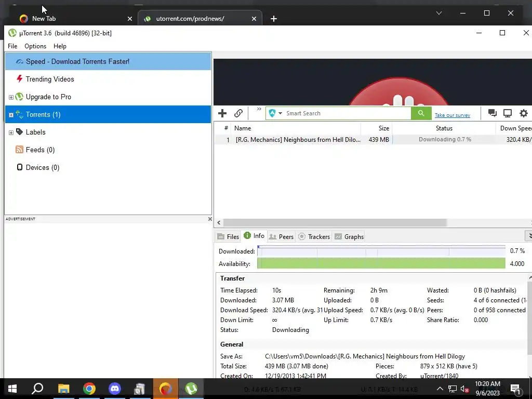The image size is (532, 399).
Task: Close the advertisement panel
Action: point(210,219)
